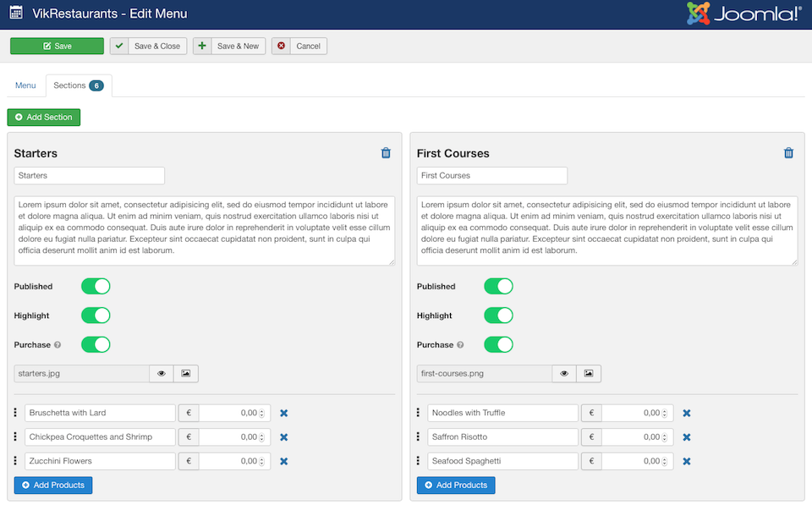812x505 pixels.
Task: Cancel editing the menu
Action: [x=299, y=46]
